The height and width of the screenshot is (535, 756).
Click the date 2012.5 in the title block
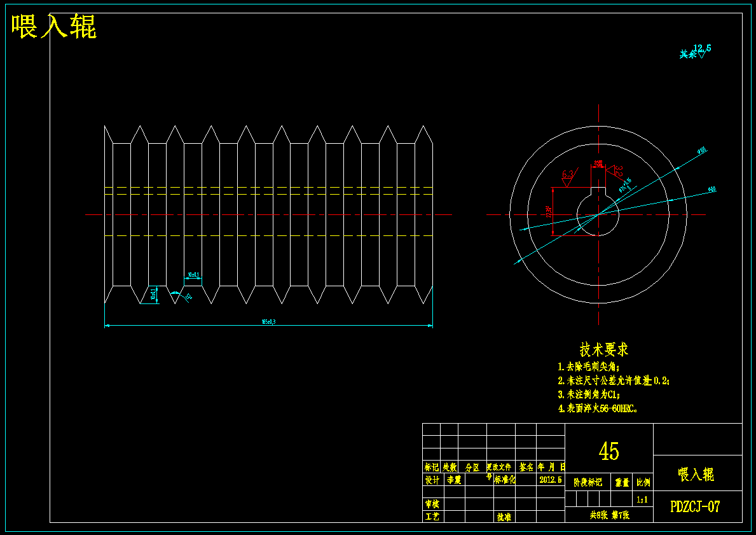click(x=551, y=480)
